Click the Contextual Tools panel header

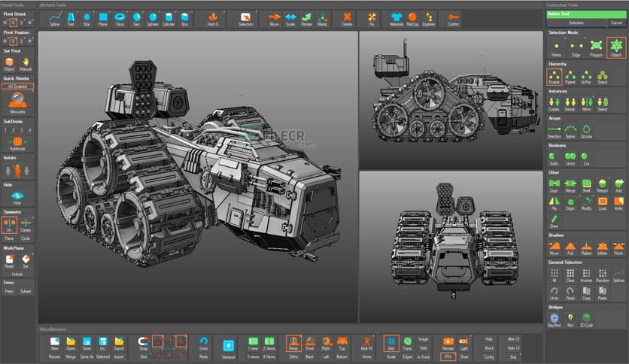click(562, 5)
